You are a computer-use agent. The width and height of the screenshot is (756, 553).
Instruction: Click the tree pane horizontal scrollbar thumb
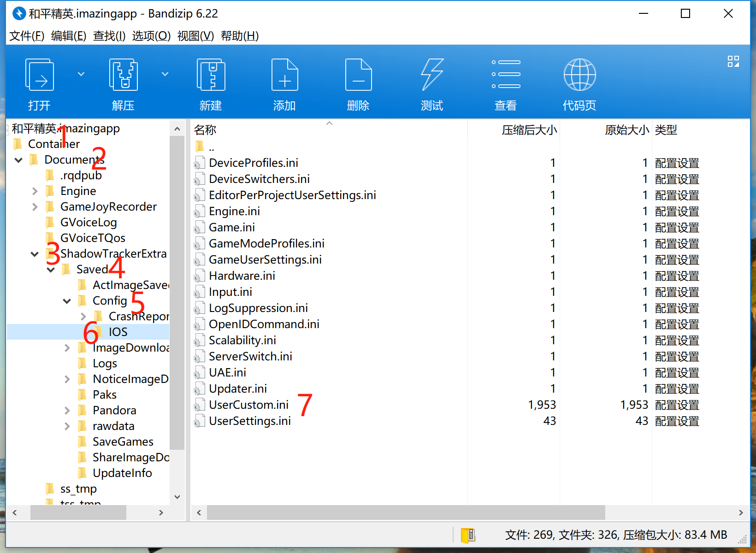pyautogui.click(x=78, y=512)
